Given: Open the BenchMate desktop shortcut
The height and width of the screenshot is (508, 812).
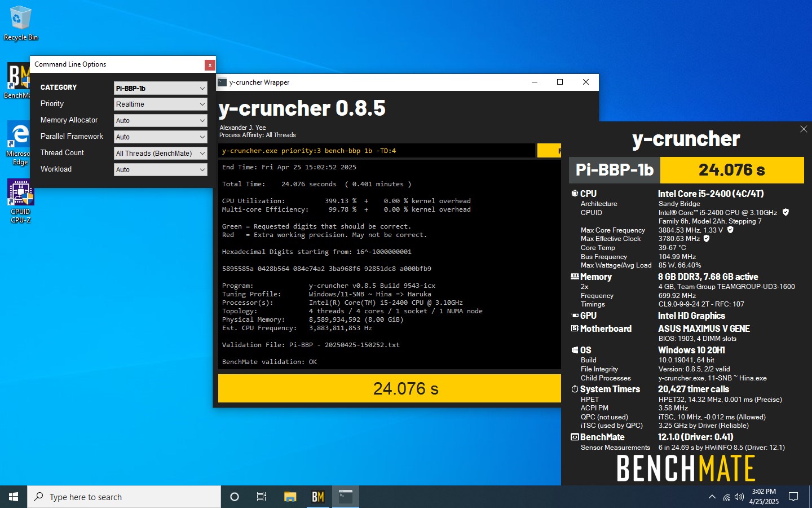Looking at the screenshot, I should click(x=18, y=81).
